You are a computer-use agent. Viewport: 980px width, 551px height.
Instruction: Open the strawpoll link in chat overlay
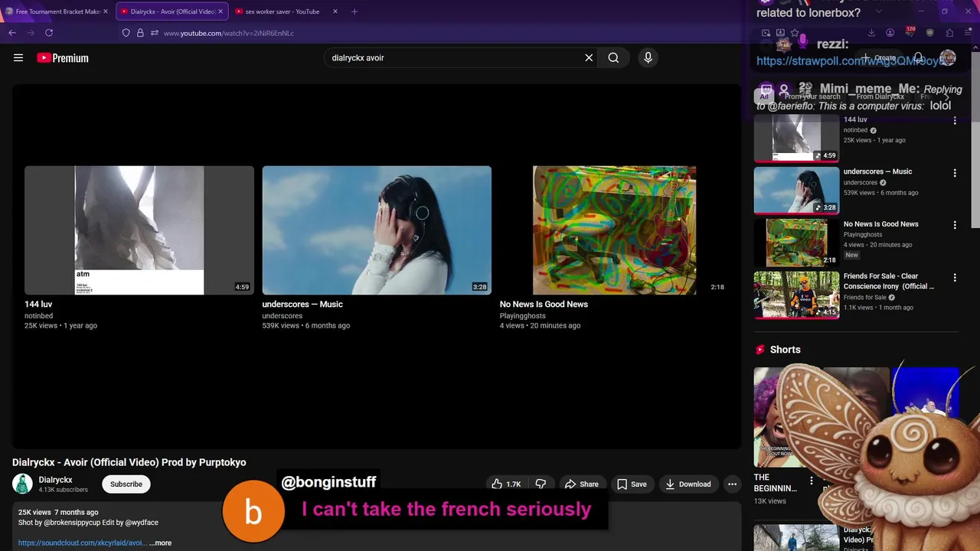851,61
